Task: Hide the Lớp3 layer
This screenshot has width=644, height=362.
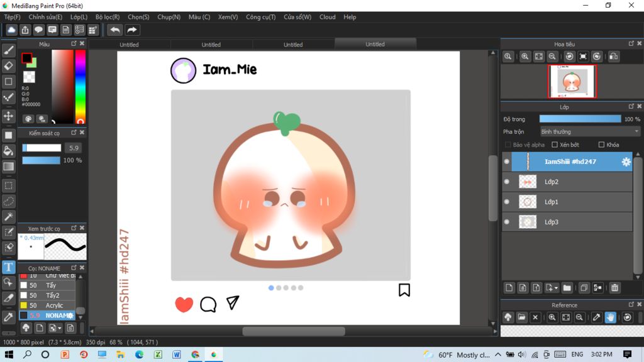Action: coord(507,222)
